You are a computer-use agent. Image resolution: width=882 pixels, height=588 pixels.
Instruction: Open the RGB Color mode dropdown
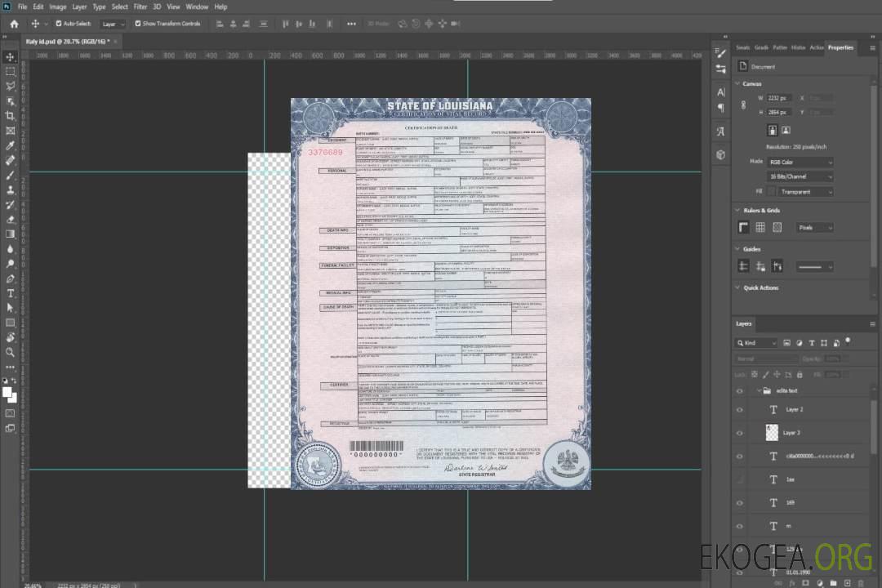tap(800, 163)
